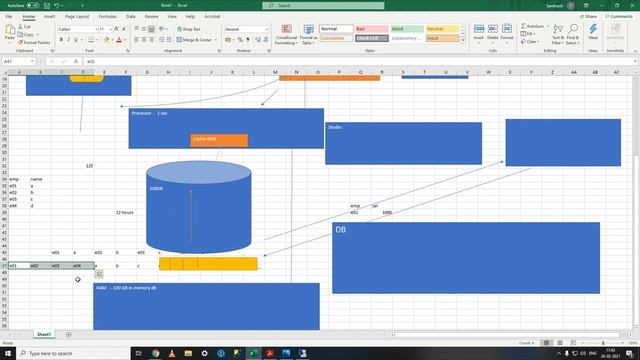
Task: Click the red Font Color button
Action: pyautogui.click(x=119, y=40)
